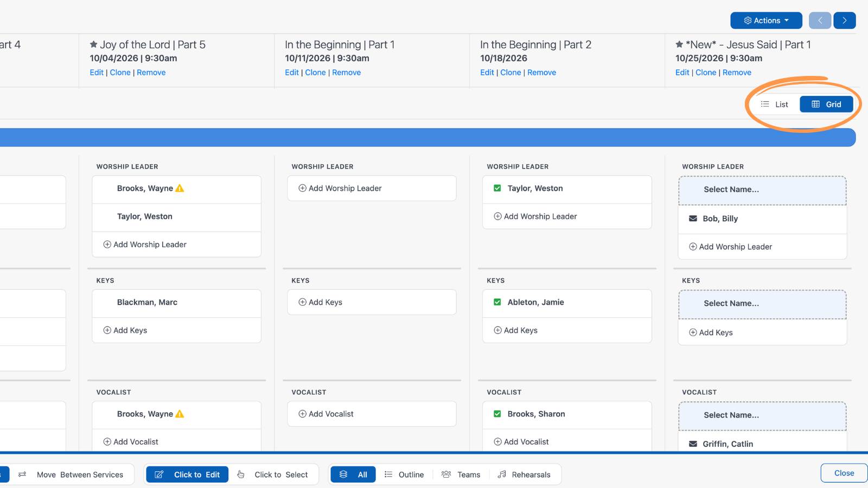Remove the In the Beginning Part 2 service
Image resolution: width=868 pixels, height=488 pixels.
pos(541,72)
